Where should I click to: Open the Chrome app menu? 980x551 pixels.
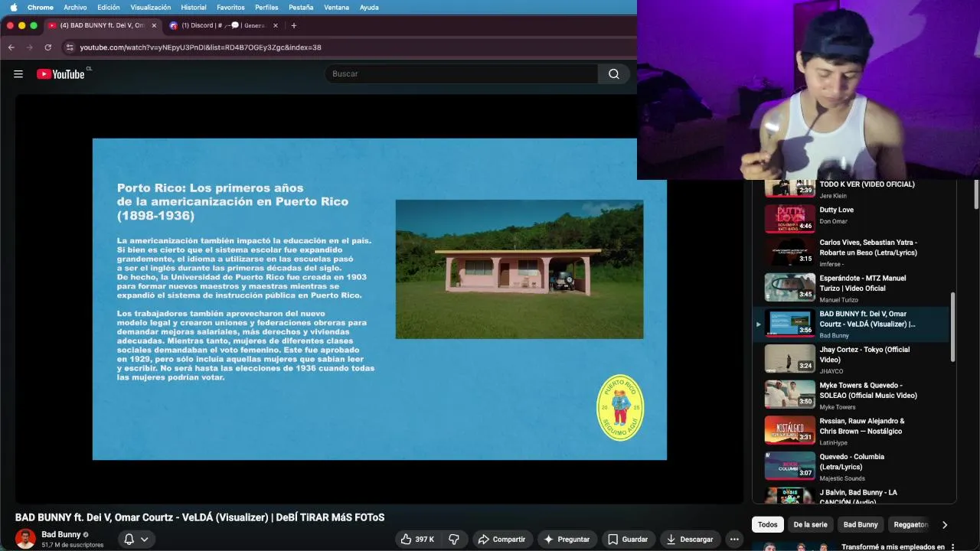(41, 7)
